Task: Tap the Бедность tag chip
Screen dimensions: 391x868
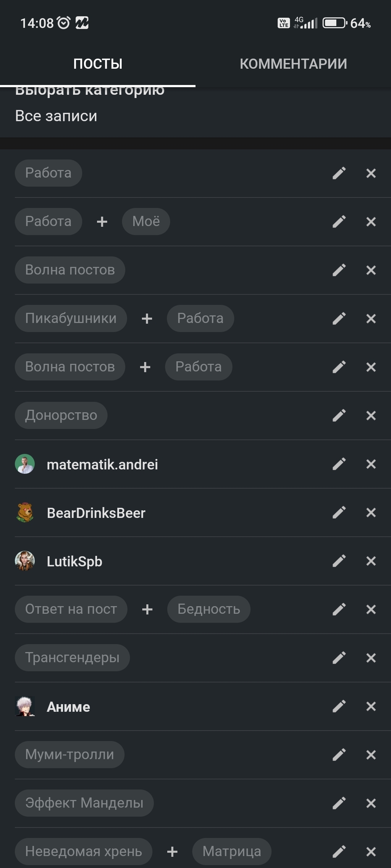Action: (209, 609)
